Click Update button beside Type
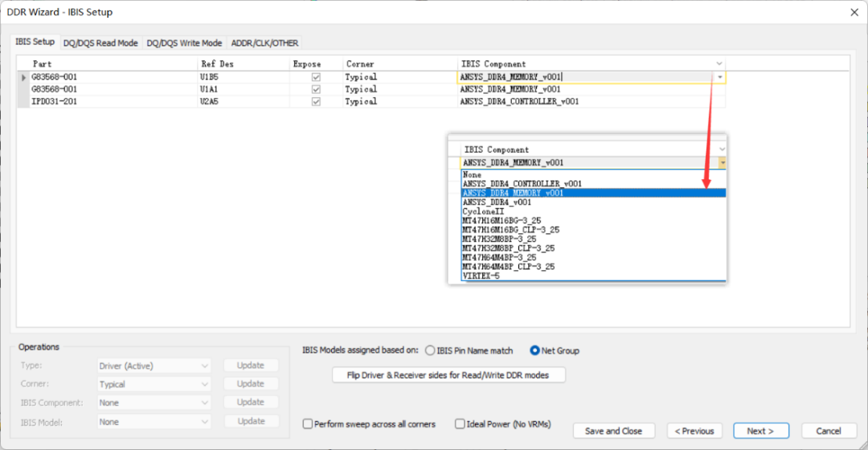Image resolution: width=868 pixels, height=450 pixels. (251, 366)
